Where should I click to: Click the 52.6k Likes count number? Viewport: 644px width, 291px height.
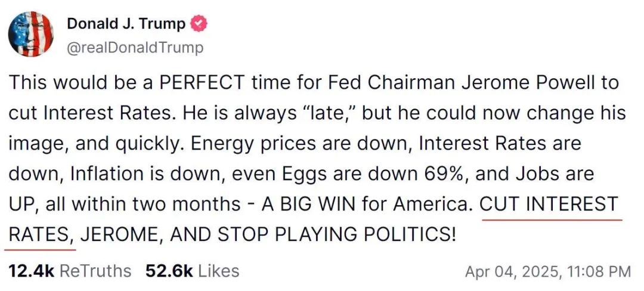169,271
